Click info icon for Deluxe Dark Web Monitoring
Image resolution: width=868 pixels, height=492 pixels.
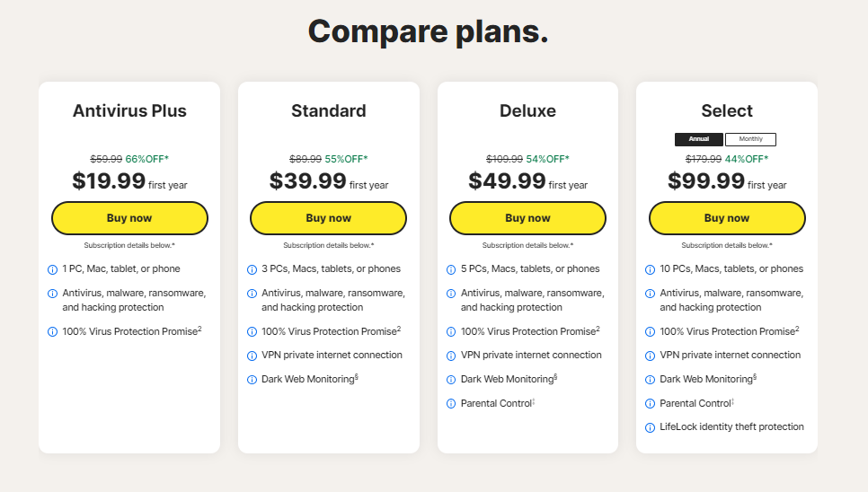pyautogui.click(x=451, y=380)
